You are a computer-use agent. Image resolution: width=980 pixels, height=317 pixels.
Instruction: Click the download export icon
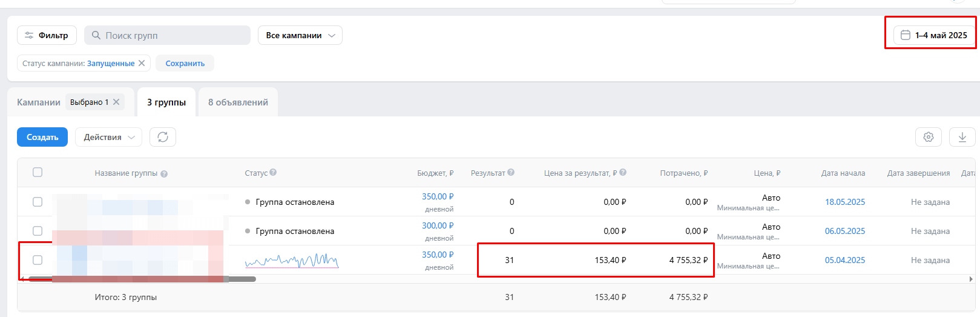coord(962,137)
